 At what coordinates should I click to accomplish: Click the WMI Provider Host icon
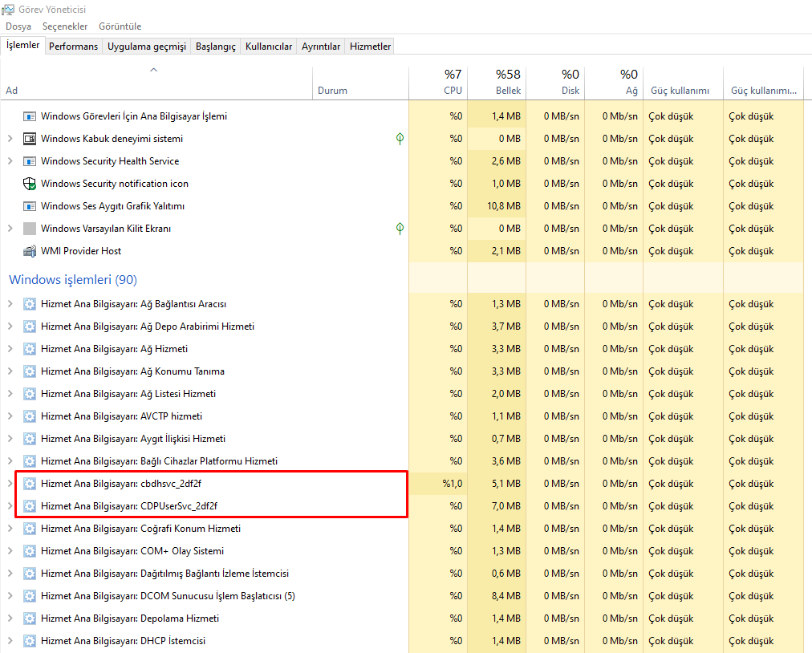(30, 251)
